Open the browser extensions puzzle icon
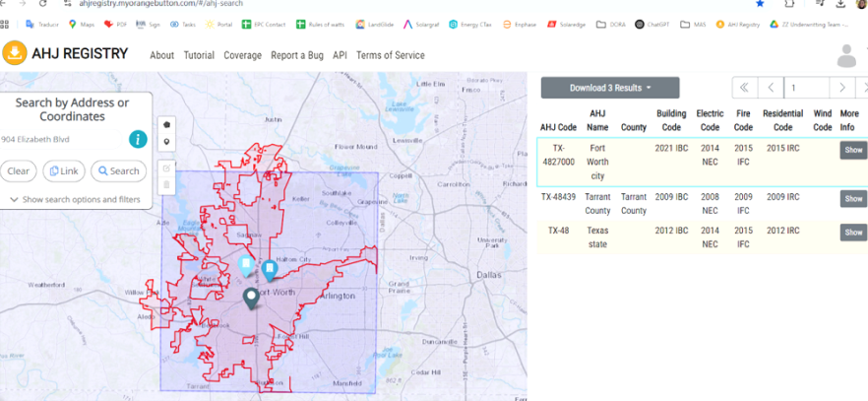Viewport: 868px width, 401px height. (790, 3)
